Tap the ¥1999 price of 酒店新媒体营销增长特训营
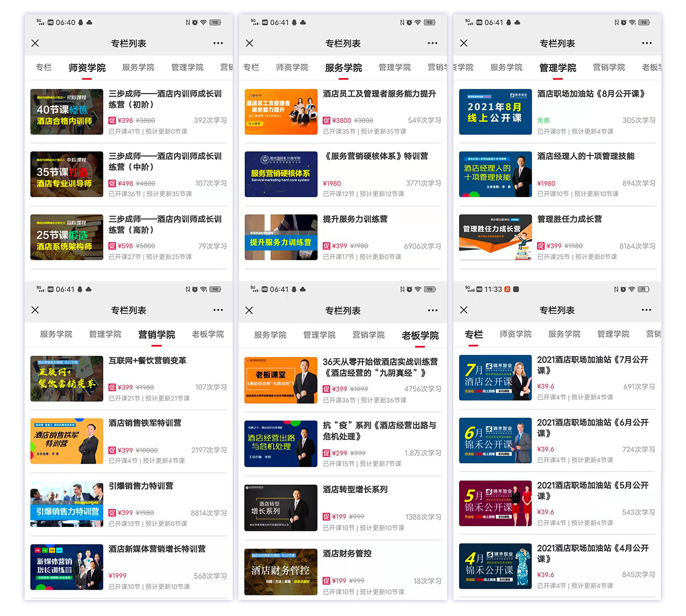 click(118, 576)
